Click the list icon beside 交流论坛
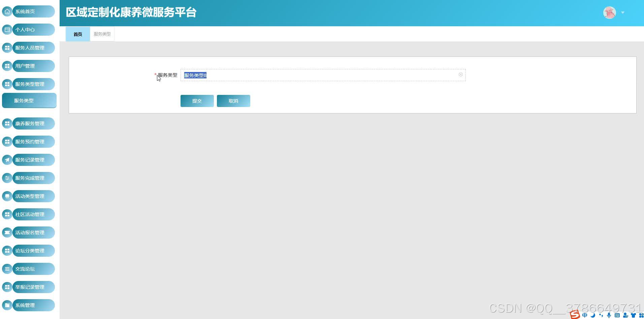Image resolution: width=644 pixels, height=319 pixels. tap(7, 269)
